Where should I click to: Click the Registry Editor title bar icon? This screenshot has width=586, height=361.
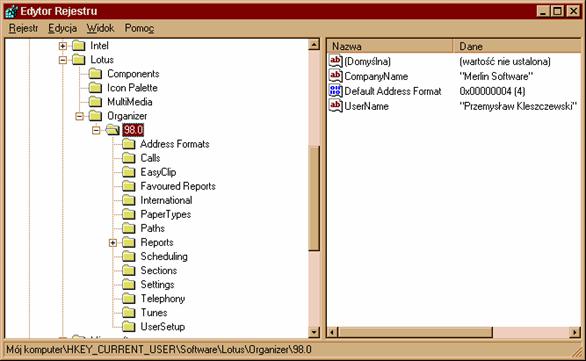tap(11, 11)
